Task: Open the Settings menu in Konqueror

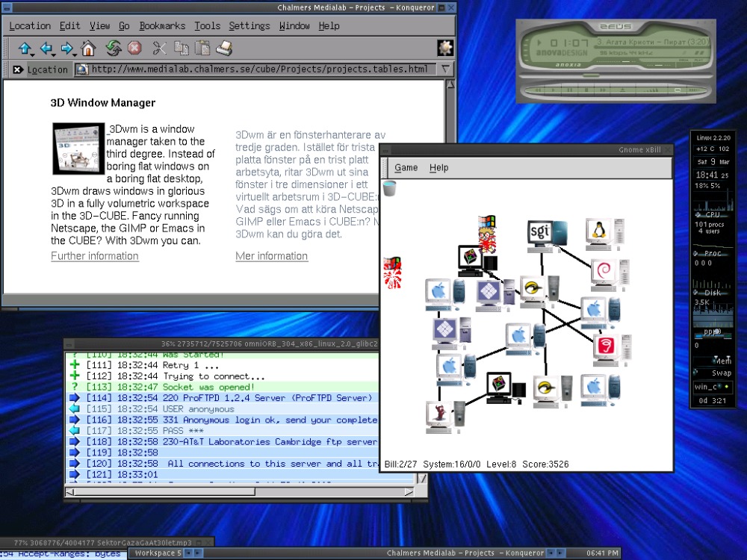Action: pyautogui.click(x=249, y=25)
